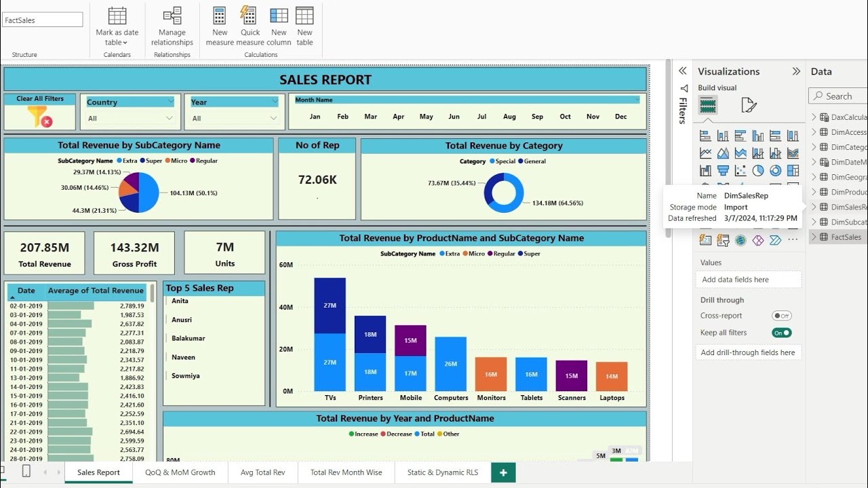Click the Add drill-through fields here well
868x488 pixels.
click(749, 352)
